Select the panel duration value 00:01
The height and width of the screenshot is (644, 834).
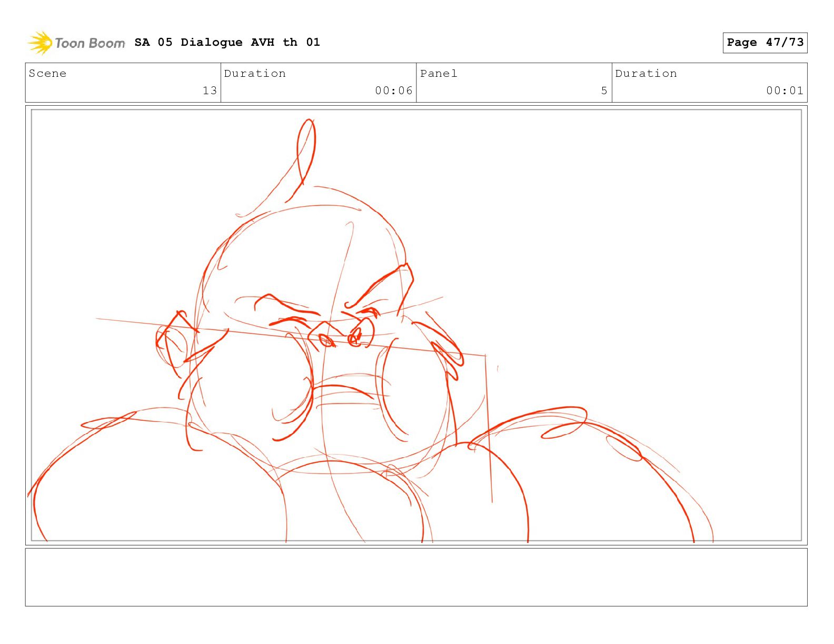tap(785, 90)
